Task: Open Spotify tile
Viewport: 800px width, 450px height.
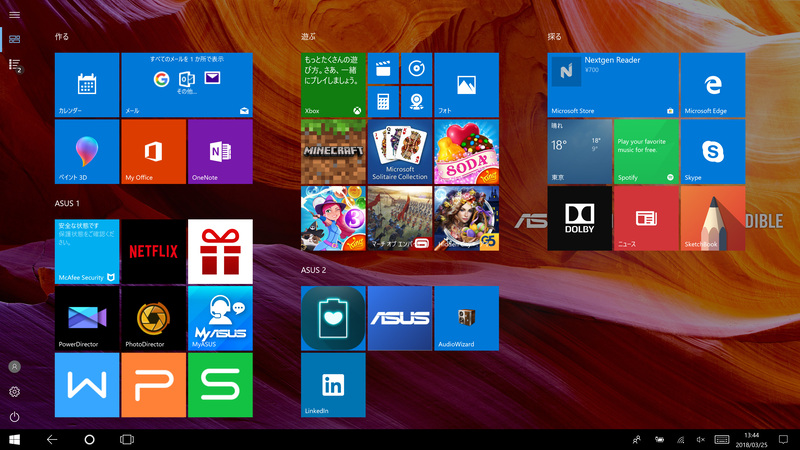Action: pos(646,152)
